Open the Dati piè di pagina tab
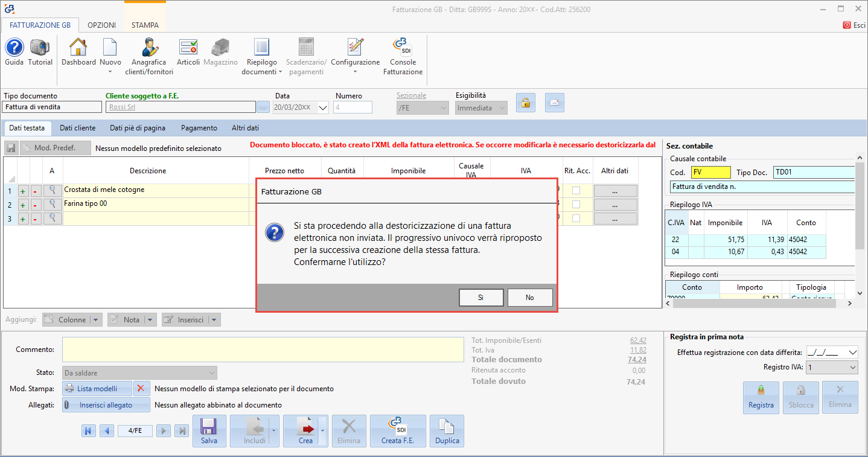Screen dimensions: 868x457 (138, 128)
